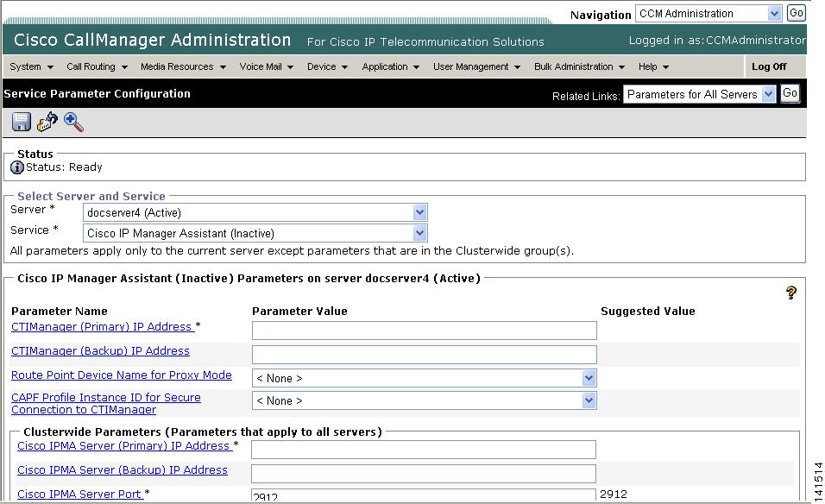Click Cisco IPMA Server (Primary) IP Address link
The image size is (825, 504).
[x=123, y=445]
